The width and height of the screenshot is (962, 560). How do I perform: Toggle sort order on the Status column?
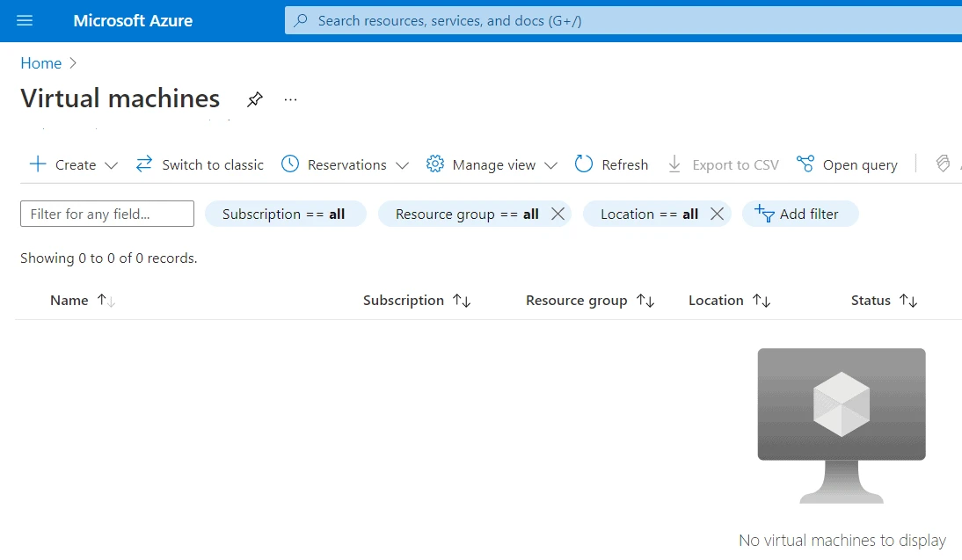tap(909, 300)
